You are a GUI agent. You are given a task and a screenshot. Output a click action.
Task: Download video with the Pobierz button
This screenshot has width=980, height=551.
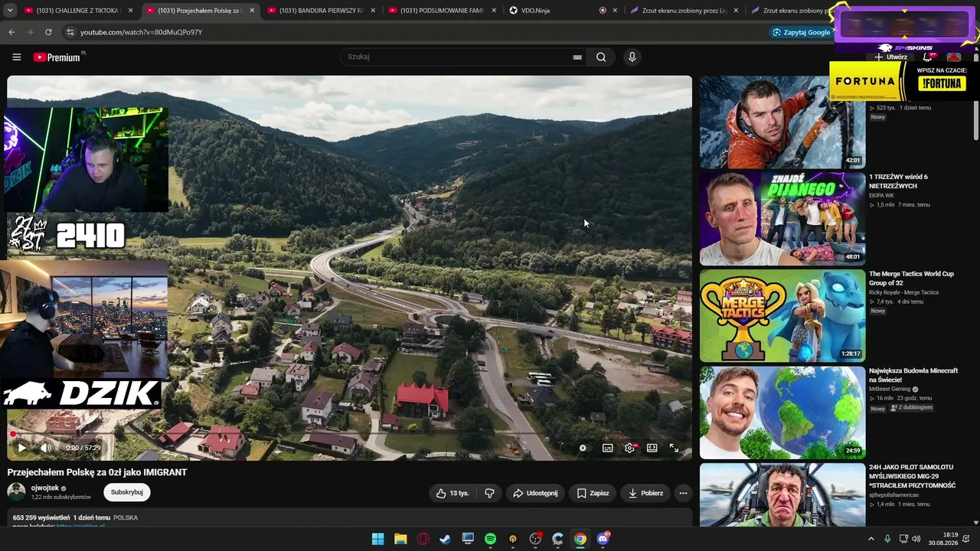coord(645,493)
